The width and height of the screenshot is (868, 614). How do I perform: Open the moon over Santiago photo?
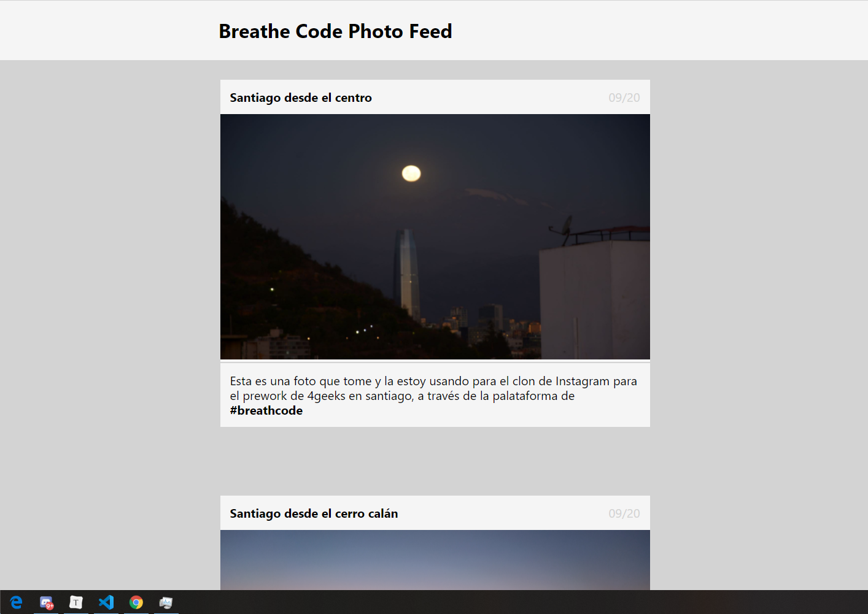[435, 237]
